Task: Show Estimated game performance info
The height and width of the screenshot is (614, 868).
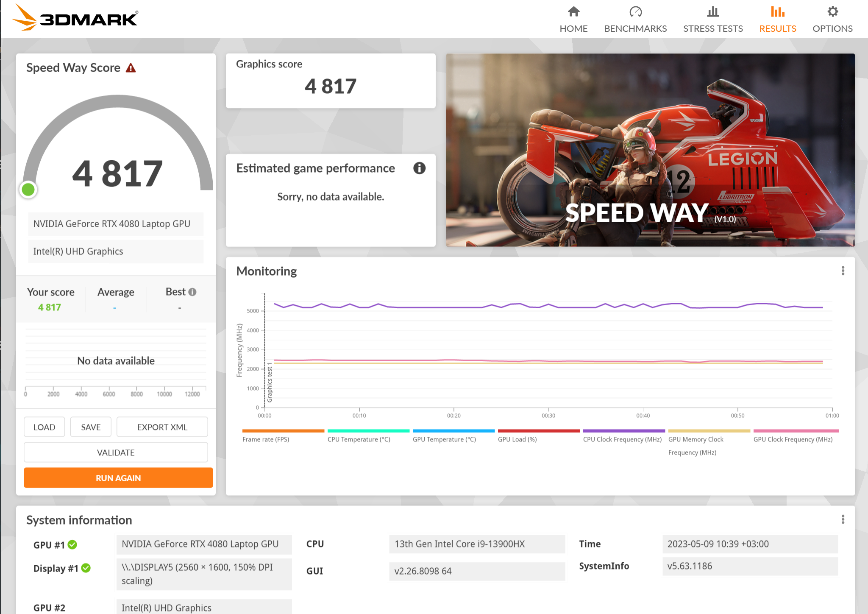Action: pos(419,168)
